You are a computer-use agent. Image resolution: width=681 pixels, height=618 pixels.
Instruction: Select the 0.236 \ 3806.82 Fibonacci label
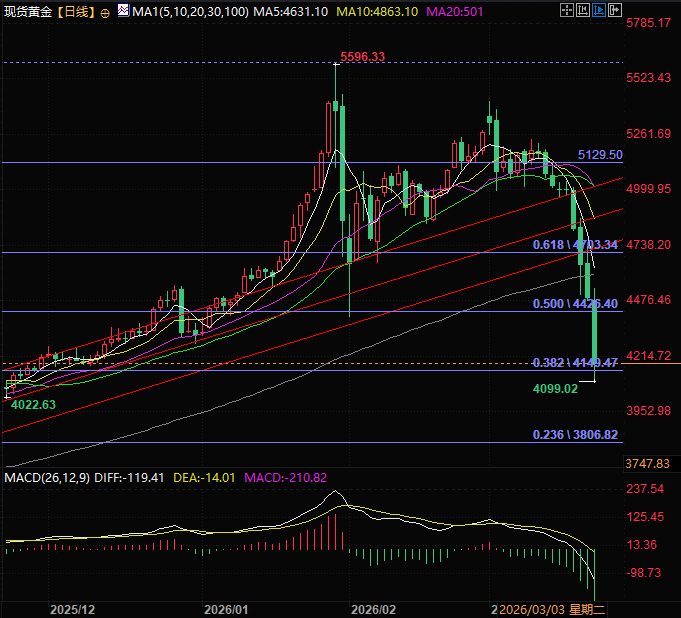[575, 435]
